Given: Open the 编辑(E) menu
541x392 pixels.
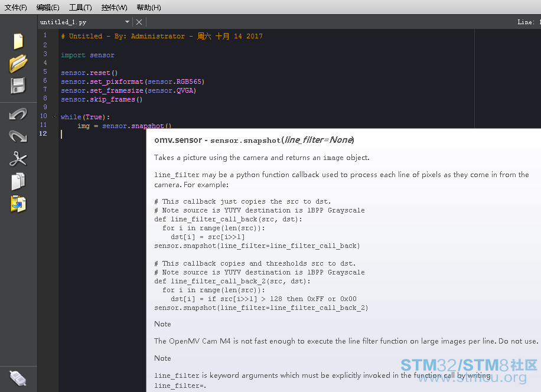Looking at the screenshot, I should pos(48,8).
